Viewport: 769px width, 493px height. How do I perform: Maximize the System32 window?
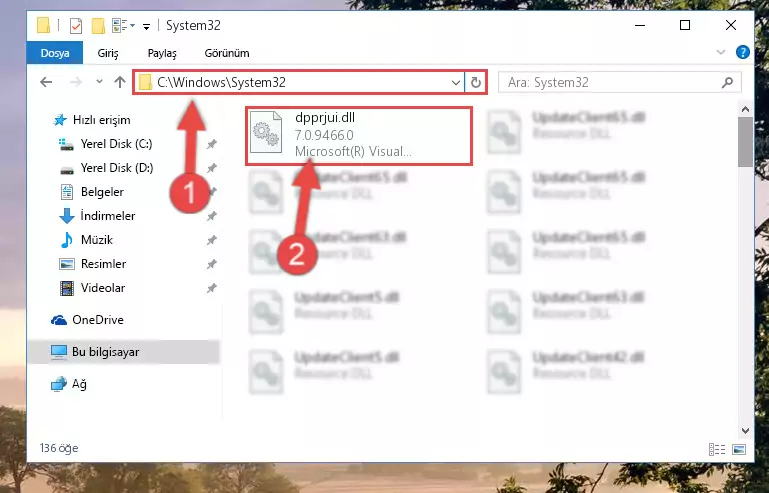tap(685, 26)
